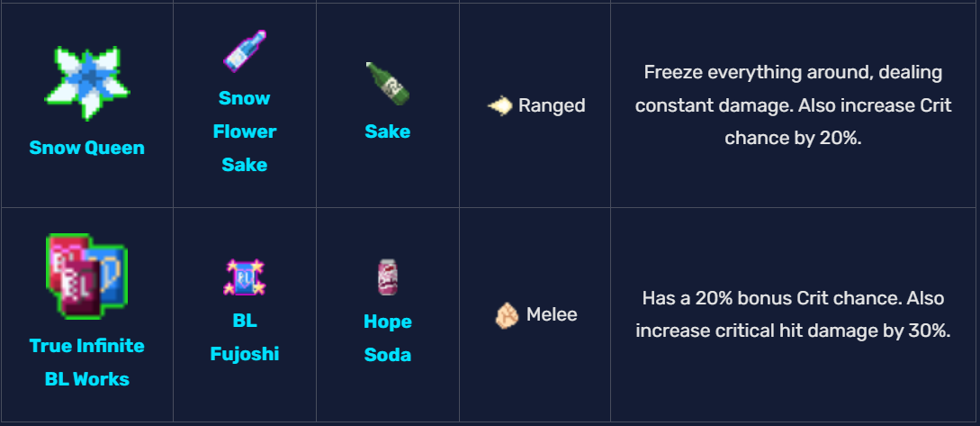This screenshot has width=980, height=426.
Task: Follow the Snow Flower Sake link
Action: tap(244, 131)
